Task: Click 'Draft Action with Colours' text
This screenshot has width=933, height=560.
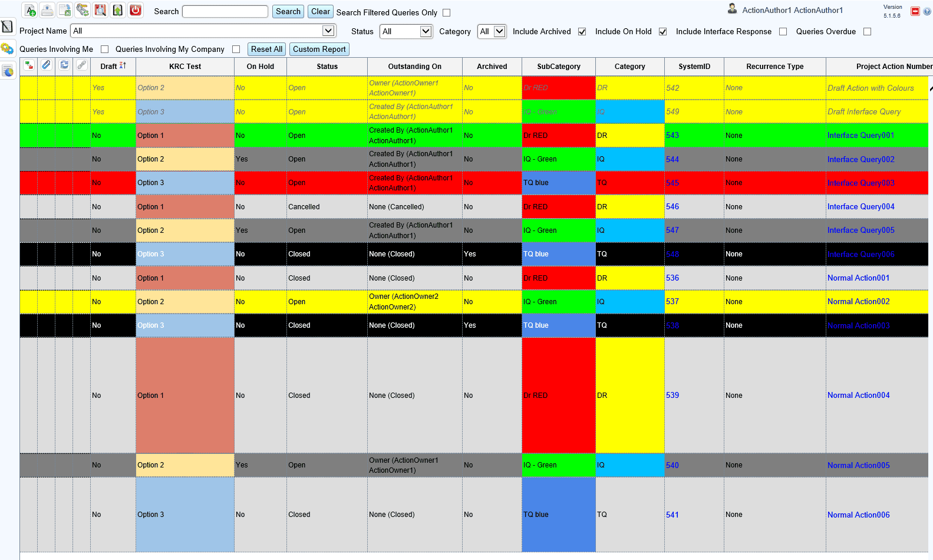Action: tap(871, 88)
